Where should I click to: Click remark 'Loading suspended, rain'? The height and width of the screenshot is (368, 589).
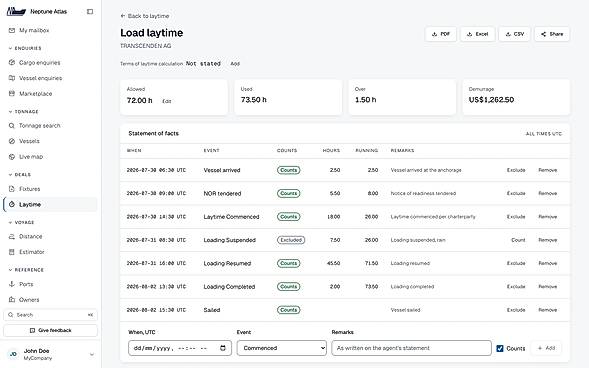click(x=418, y=240)
